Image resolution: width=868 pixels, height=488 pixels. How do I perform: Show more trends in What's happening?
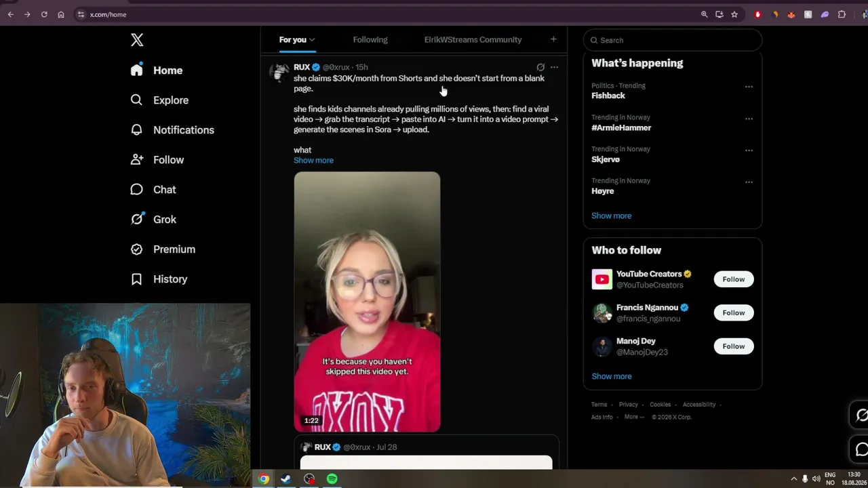[x=611, y=216]
